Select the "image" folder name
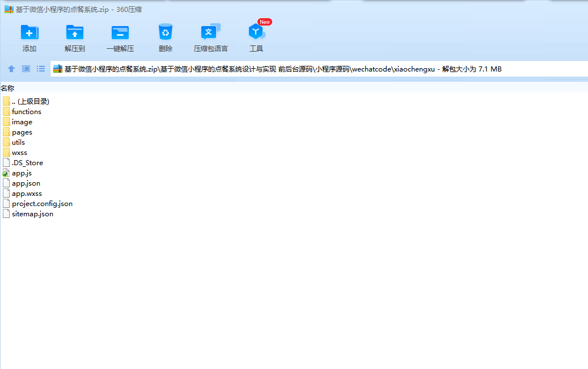Screen dimensions: 588x369 [22, 122]
